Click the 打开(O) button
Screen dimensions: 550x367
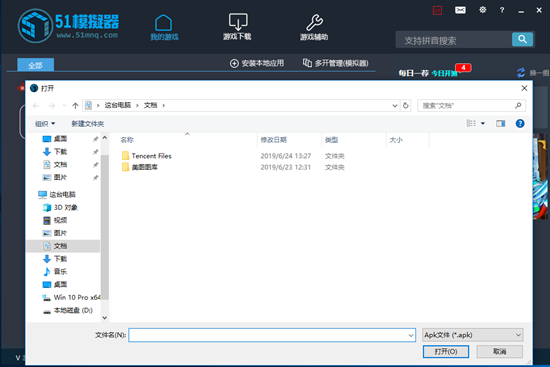point(445,351)
